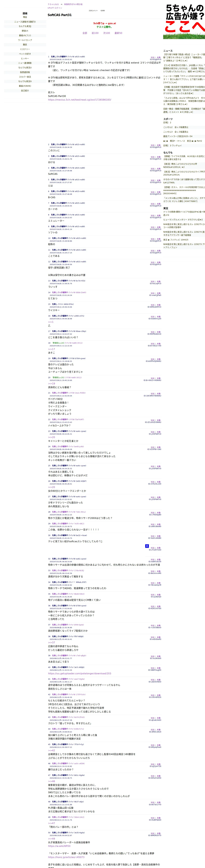Go to 次100 posts
The height and width of the screenshot is (868, 205).
pyautogui.click(x=107, y=33)
